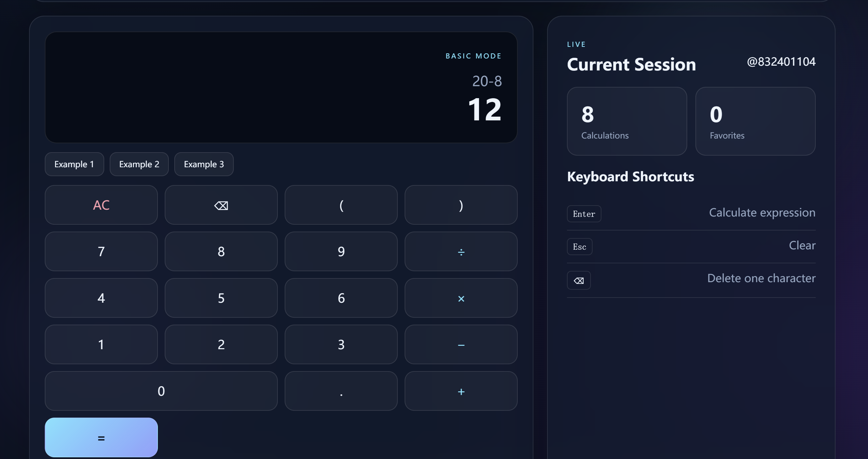Click the result 12 in display
This screenshot has height=459, width=868.
[x=485, y=109]
